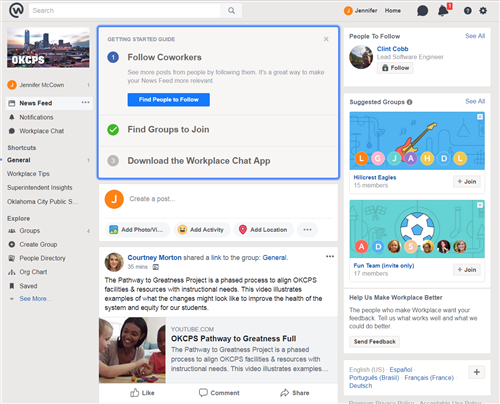Image resolution: width=500 pixels, height=404 pixels.
Task: Open the help question mark icon
Action: [x=468, y=11]
